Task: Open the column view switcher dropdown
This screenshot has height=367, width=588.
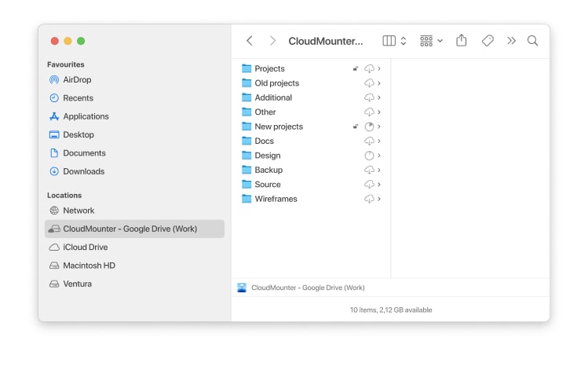Action: [x=394, y=41]
